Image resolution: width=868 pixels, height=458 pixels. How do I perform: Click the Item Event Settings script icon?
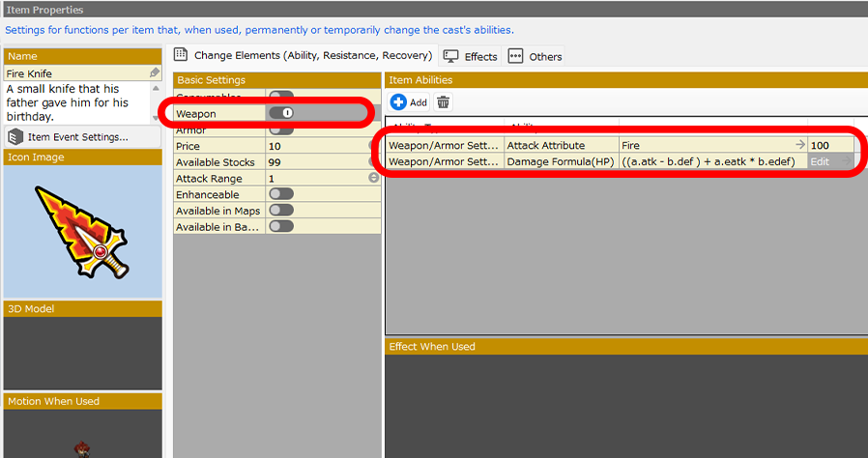15,136
